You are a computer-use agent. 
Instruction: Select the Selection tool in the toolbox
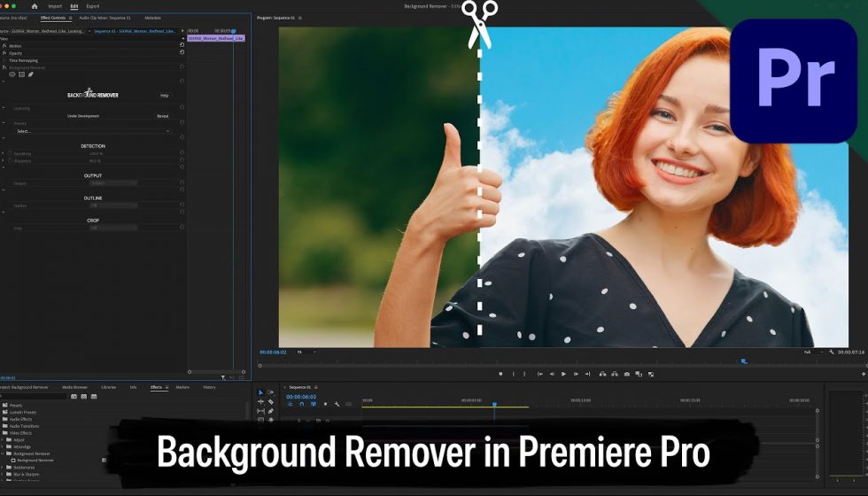[x=260, y=392]
